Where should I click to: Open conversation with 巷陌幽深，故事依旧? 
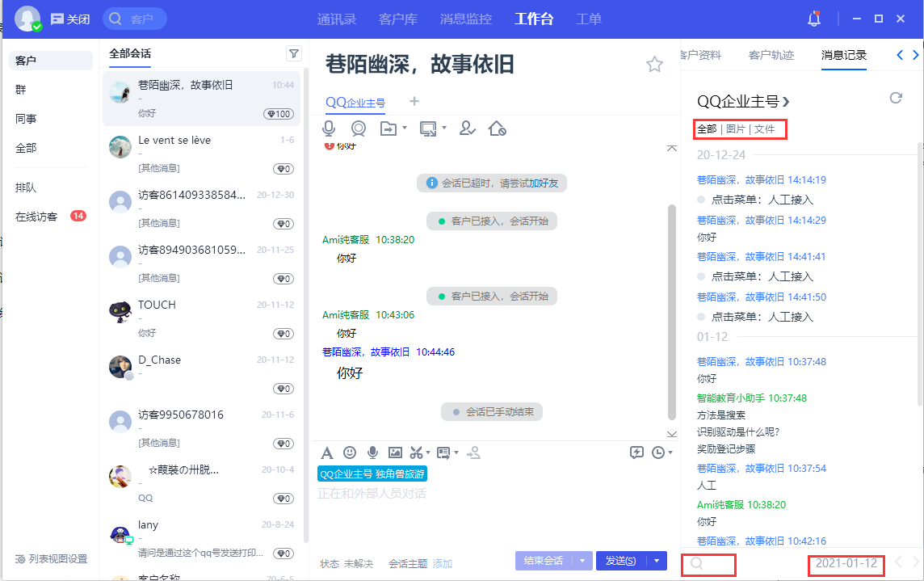202,99
